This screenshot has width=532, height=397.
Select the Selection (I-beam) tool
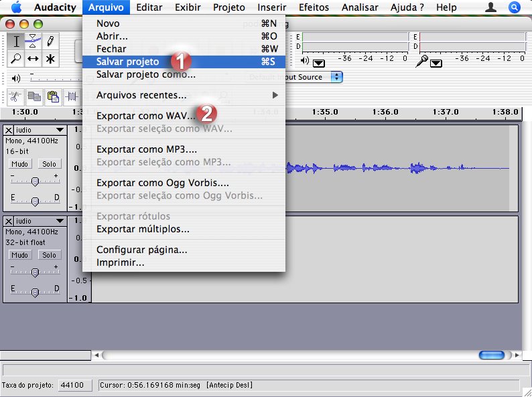[16, 42]
